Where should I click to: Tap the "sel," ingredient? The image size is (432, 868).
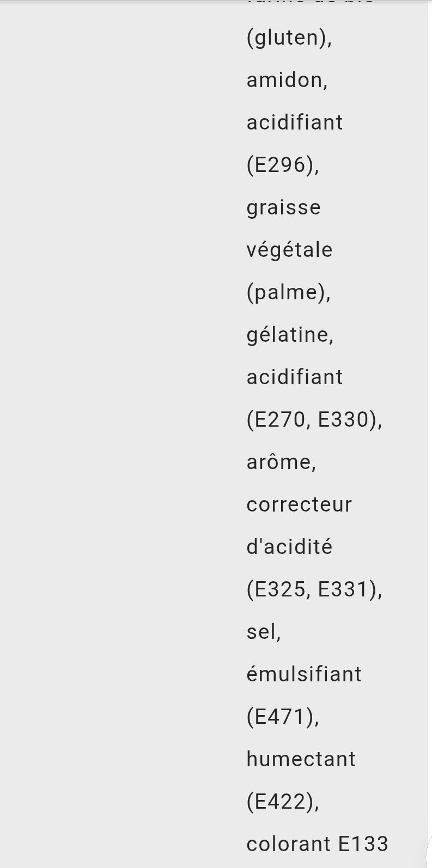[264, 632]
